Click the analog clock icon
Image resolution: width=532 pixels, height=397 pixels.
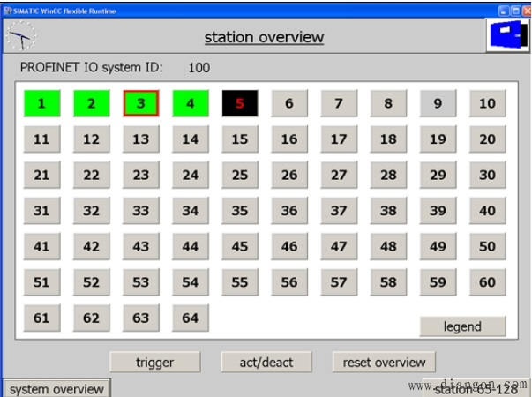(x=21, y=36)
